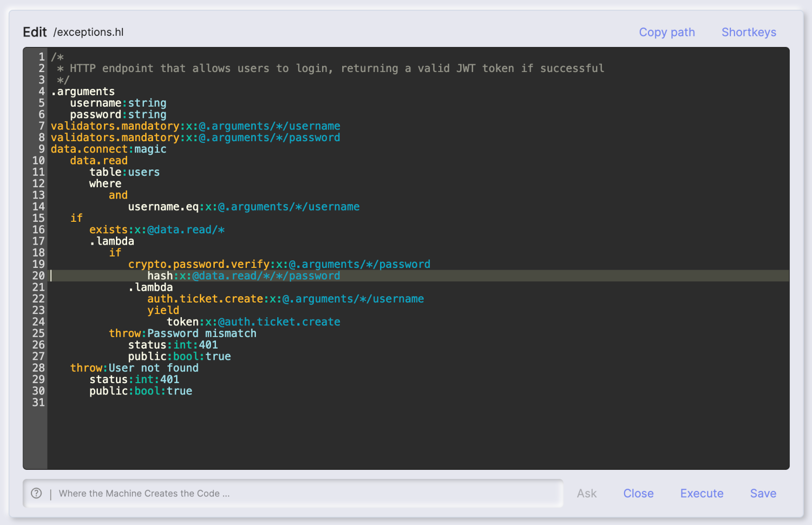Screen dimensions: 812x525
Task: Focus the 'Where the Machine Creates the Code' input
Action: click(x=303, y=494)
